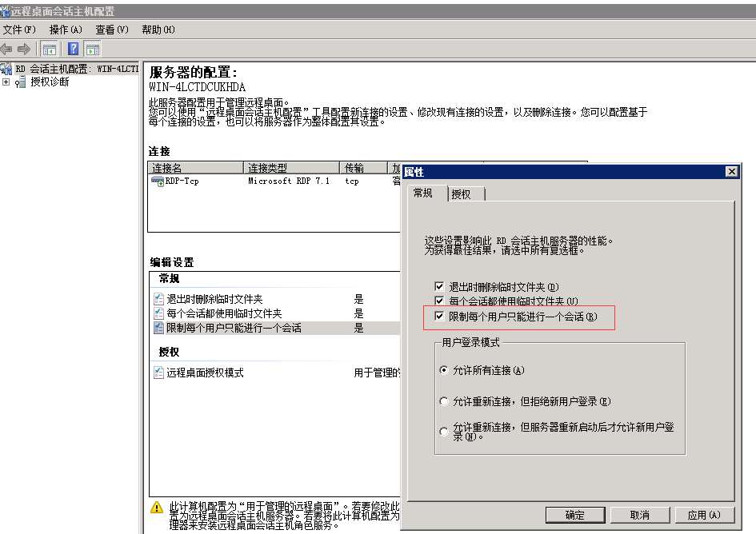Click the 授权诊断 server icon in sidebar
The image size is (756, 534).
20,80
